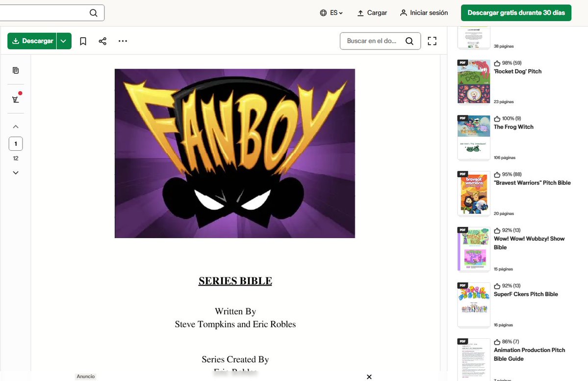Click the 38 páginas document thumbnail
The width and height of the screenshot is (588, 381).
474,37
